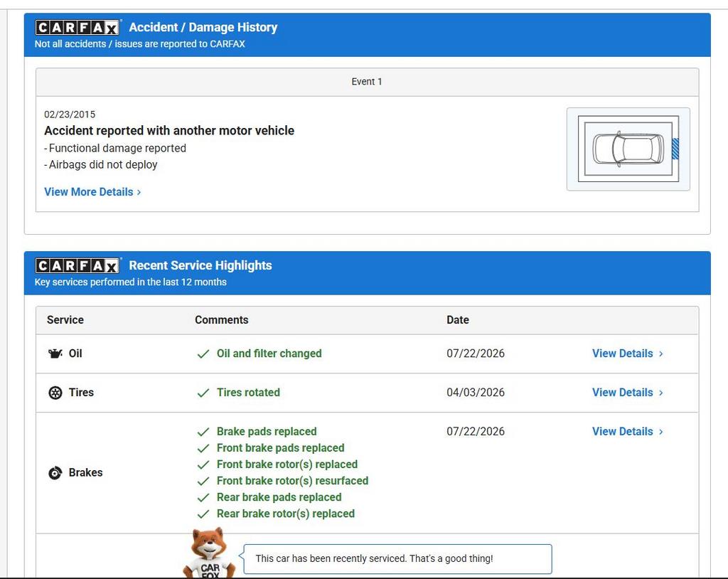728x579 pixels.
Task: Click the chevron in the Oil View Details link
Action: (660, 354)
